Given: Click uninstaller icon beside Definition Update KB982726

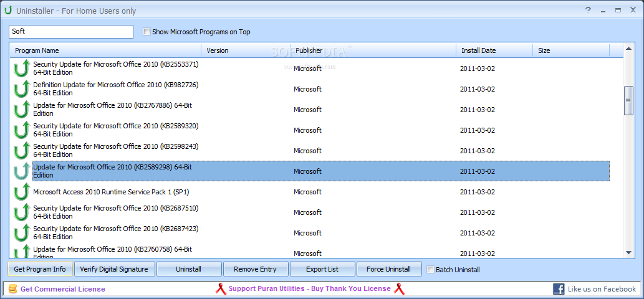Looking at the screenshot, I should point(22,89).
